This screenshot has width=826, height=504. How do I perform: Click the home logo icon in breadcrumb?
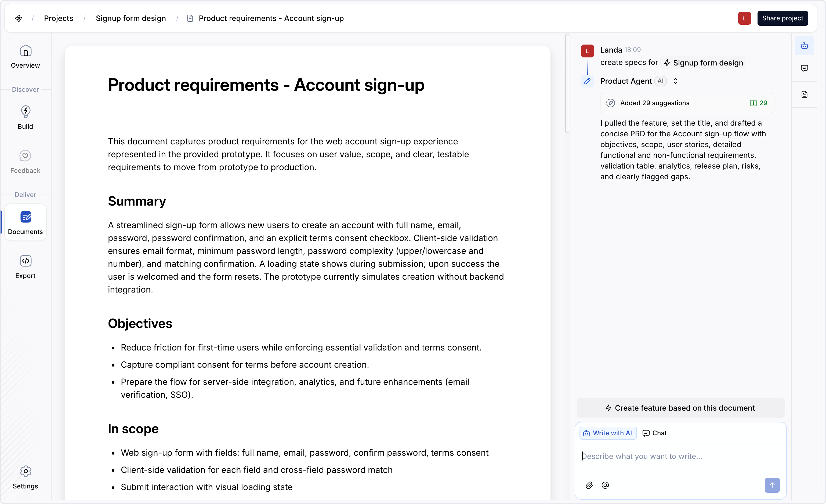19,18
